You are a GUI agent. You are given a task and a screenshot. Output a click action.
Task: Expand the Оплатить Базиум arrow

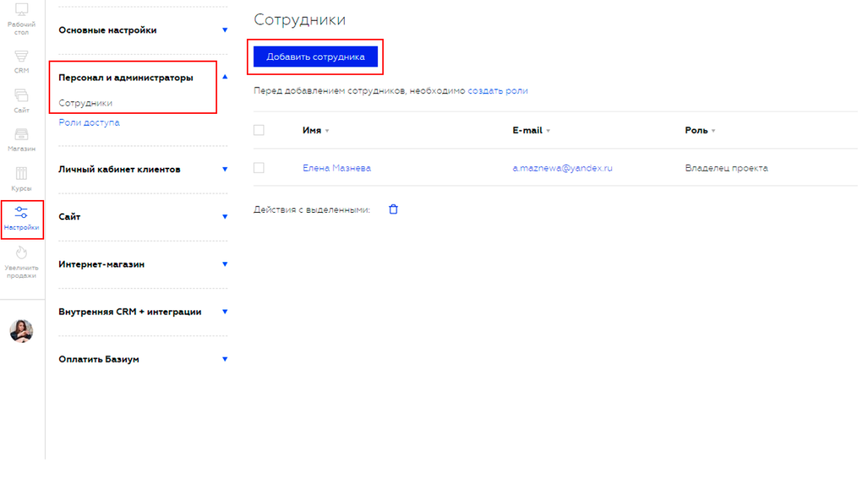[x=224, y=359]
